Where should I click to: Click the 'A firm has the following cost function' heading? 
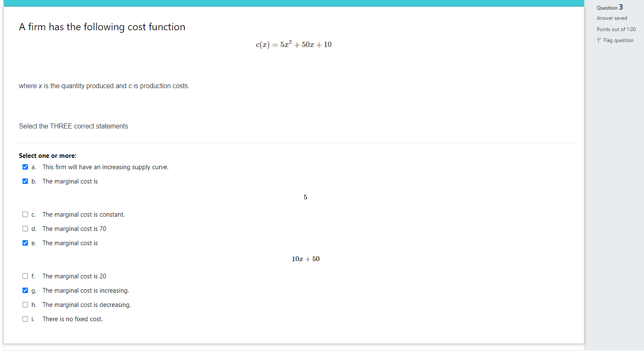pyautogui.click(x=102, y=27)
